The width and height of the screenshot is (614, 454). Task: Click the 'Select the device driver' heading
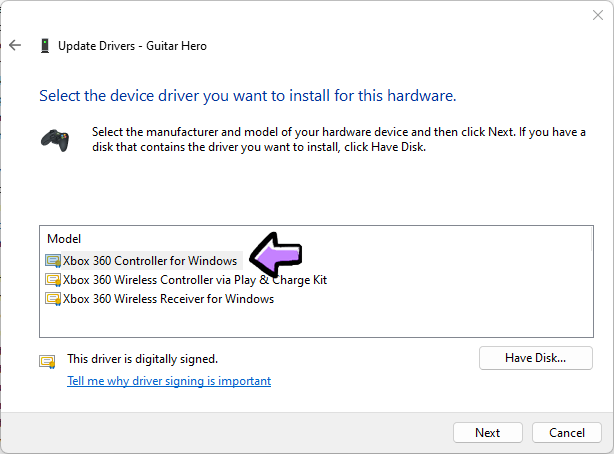click(247, 97)
